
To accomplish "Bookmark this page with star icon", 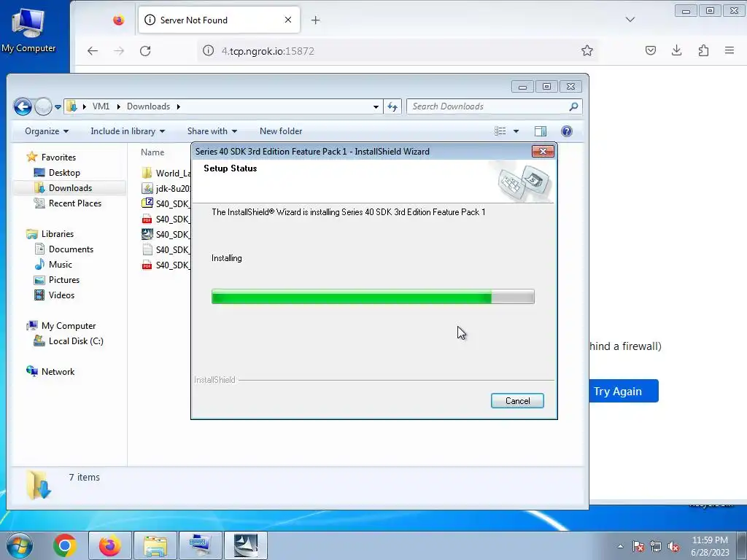I will coord(587,50).
